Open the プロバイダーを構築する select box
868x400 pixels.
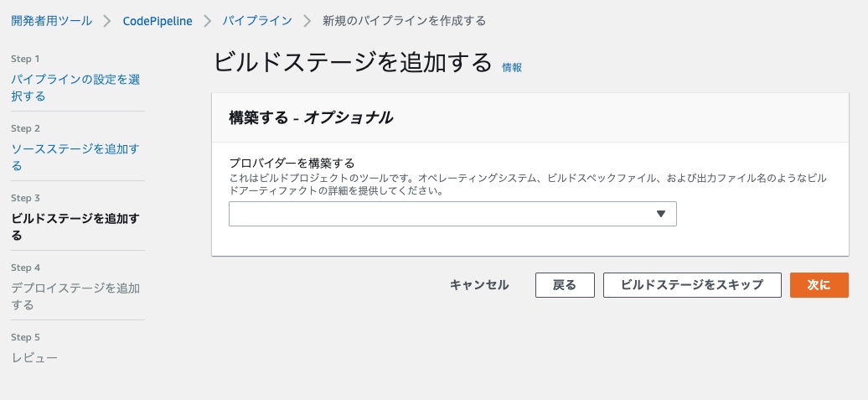[452, 214]
